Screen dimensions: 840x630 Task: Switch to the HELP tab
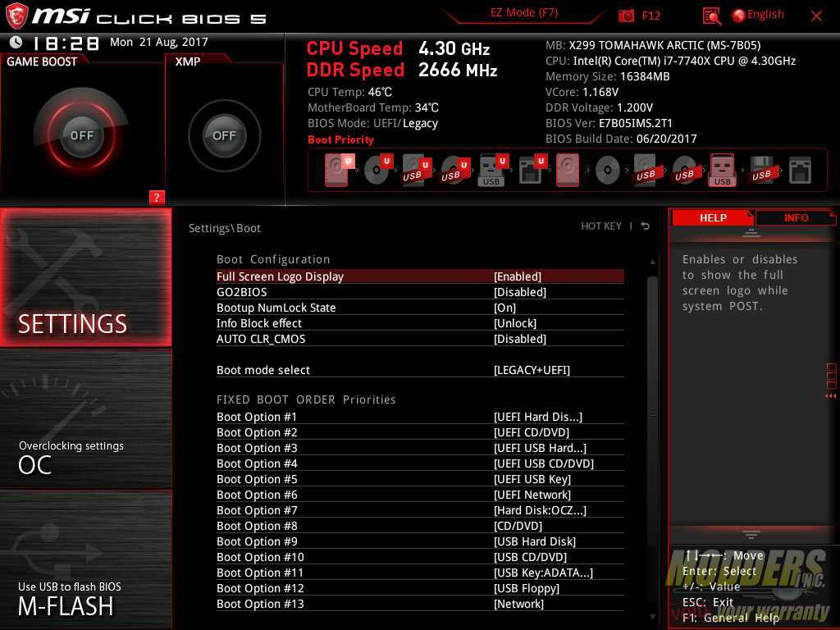pyautogui.click(x=713, y=217)
